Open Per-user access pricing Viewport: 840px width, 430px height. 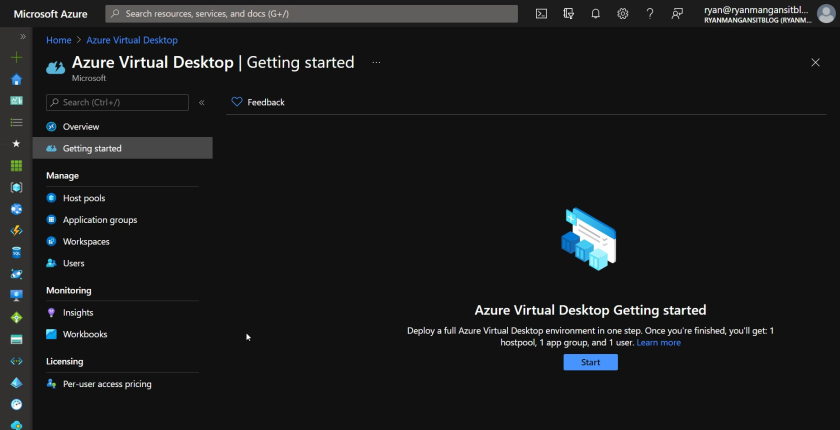pyautogui.click(x=123, y=384)
